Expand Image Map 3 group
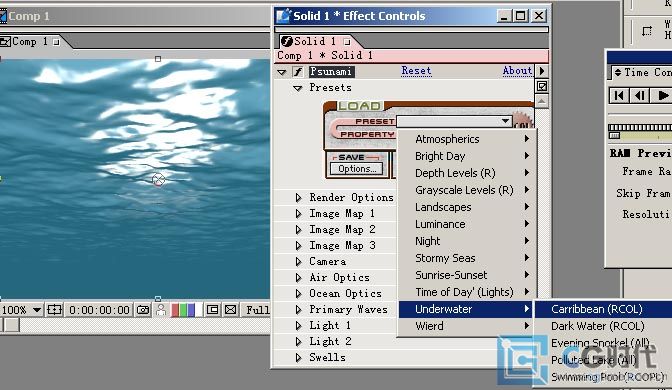The width and height of the screenshot is (672, 390). [x=298, y=246]
